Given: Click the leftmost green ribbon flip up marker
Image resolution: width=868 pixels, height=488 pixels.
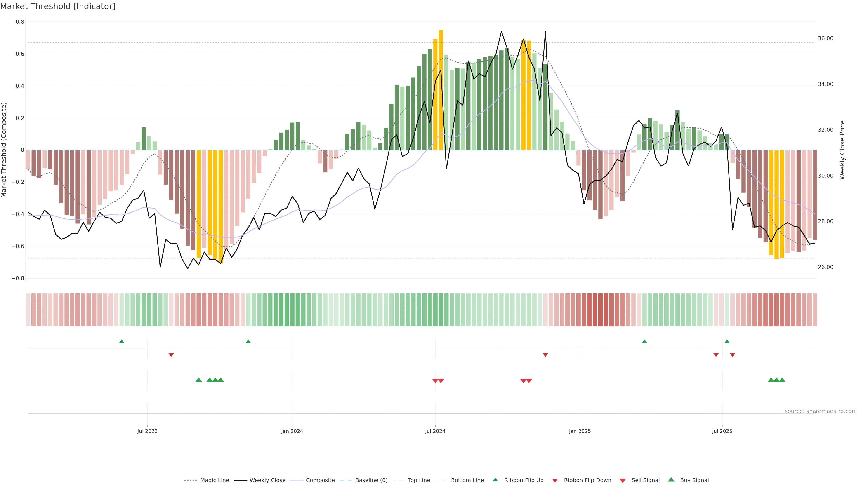Looking at the screenshot, I should click(x=122, y=342).
